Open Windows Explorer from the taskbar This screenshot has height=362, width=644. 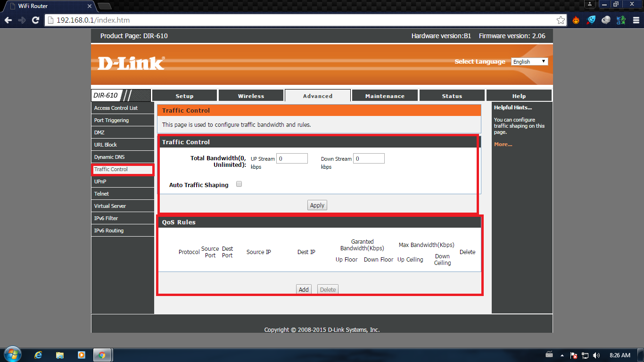click(60, 355)
